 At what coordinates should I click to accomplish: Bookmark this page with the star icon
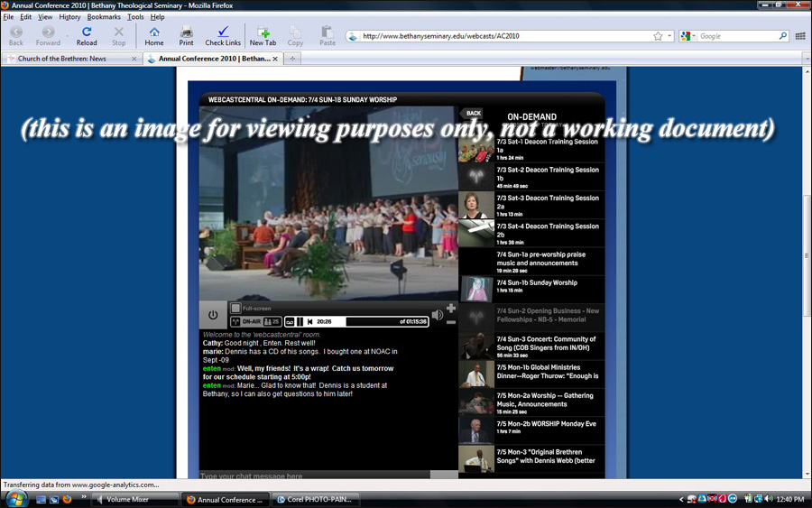658,36
